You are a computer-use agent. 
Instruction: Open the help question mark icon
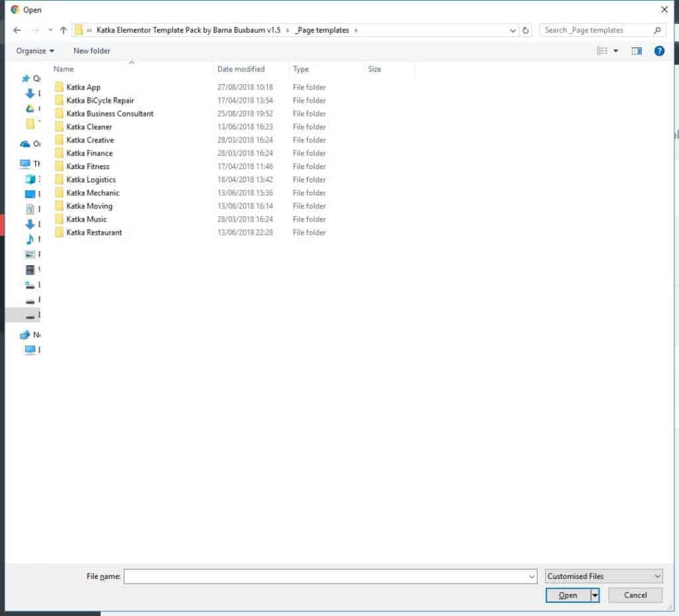tap(658, 51)
